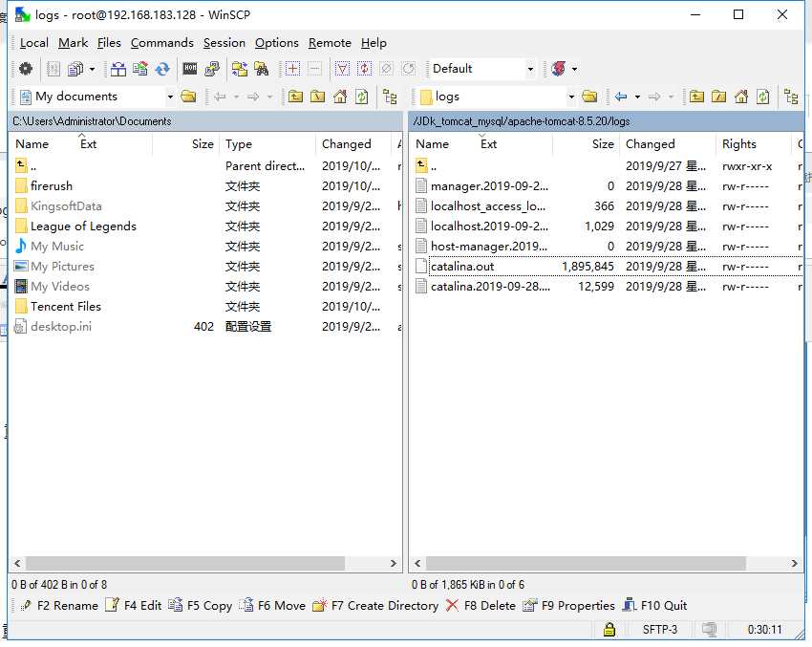
Task: Expand the New Session icon dropdown arrow
Action: click(574, 69)
